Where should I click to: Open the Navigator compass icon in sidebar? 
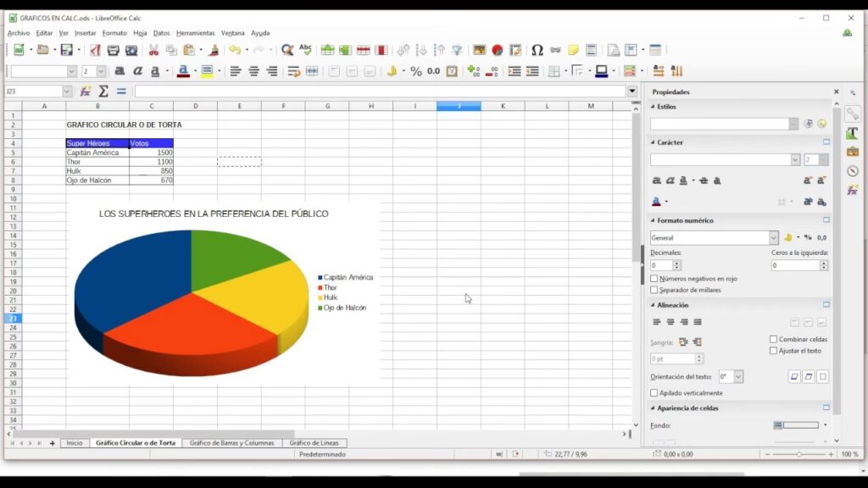[x=852, y=171]
